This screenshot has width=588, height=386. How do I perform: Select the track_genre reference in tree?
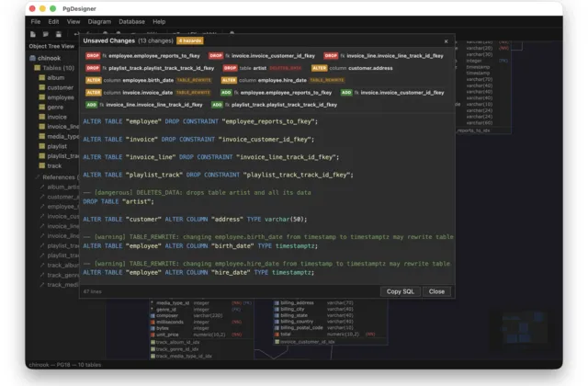63,275
